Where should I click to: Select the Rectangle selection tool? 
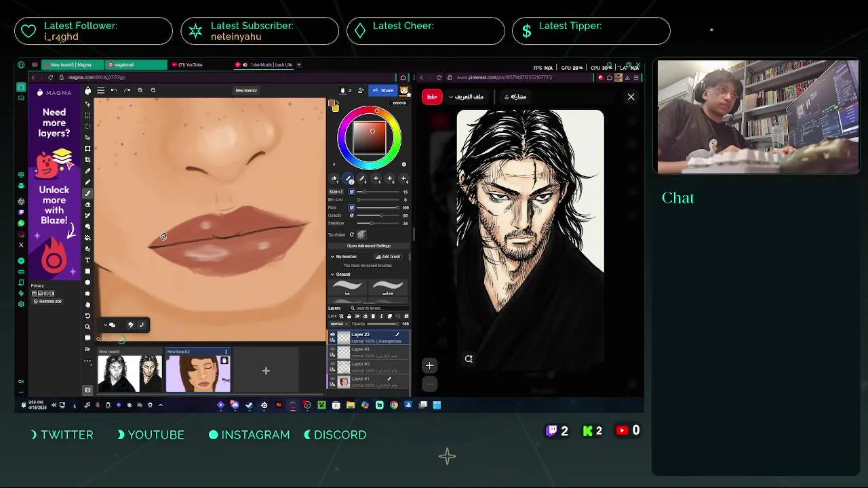coord(87,115)
